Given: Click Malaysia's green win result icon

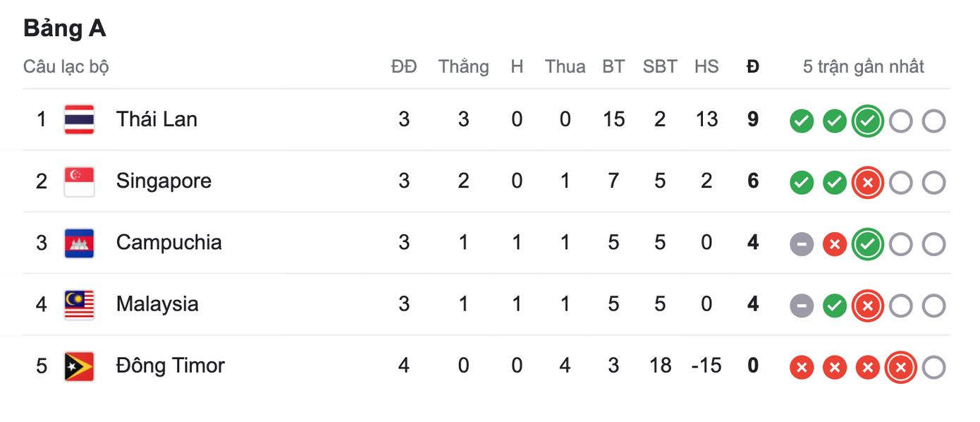Looking at the screenshot, I should pos(835,306).
